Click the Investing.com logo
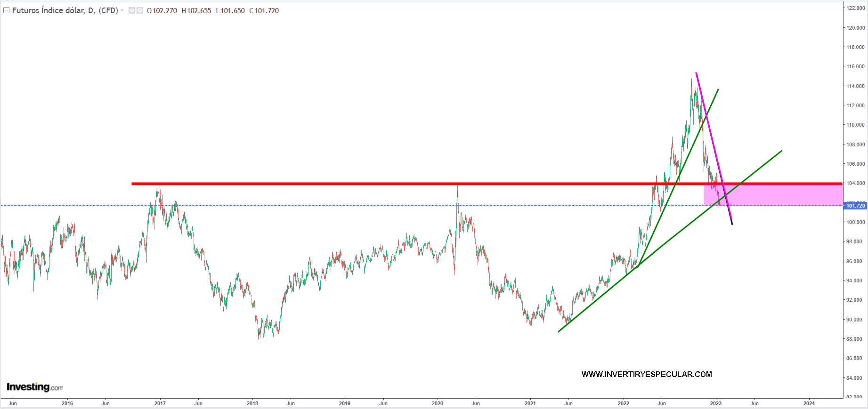The width and height of the screenshot is (868, 409). click(x=35, y=387)
